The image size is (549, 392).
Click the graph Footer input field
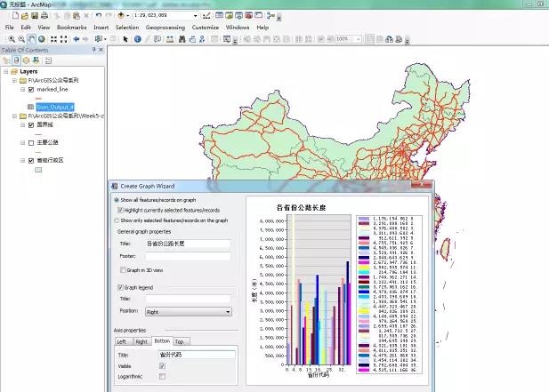[188, 257]
